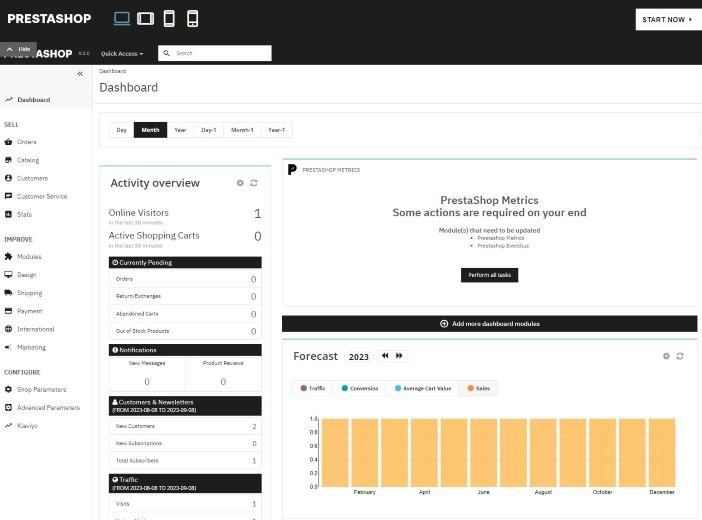Click the START NOW button
This screenshot has width=702, height=520.
pos(668,20)
